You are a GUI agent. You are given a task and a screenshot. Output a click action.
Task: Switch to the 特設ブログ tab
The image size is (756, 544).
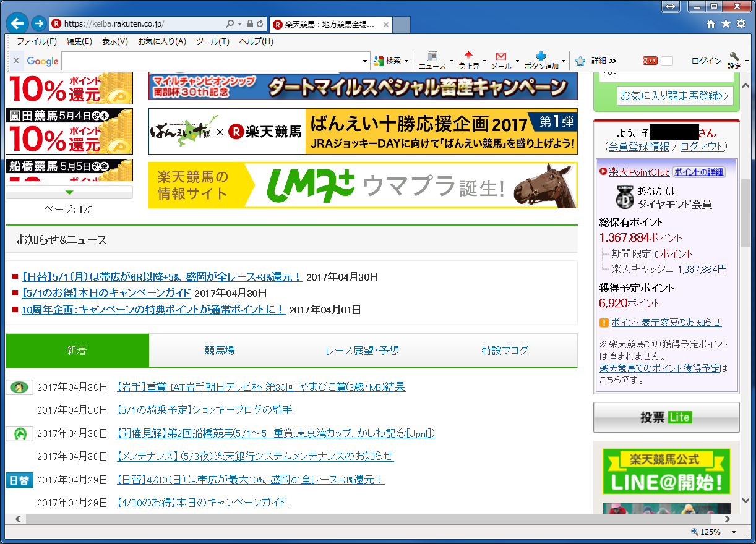505,351
